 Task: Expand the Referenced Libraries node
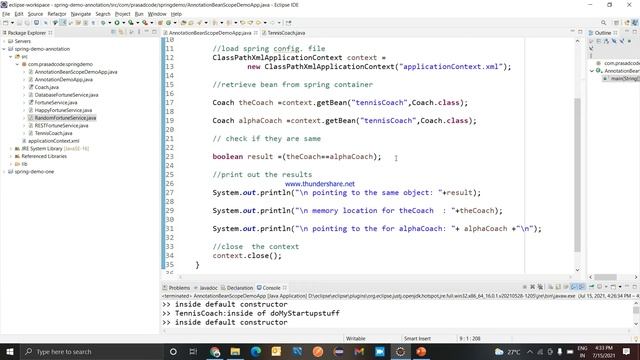11,156
